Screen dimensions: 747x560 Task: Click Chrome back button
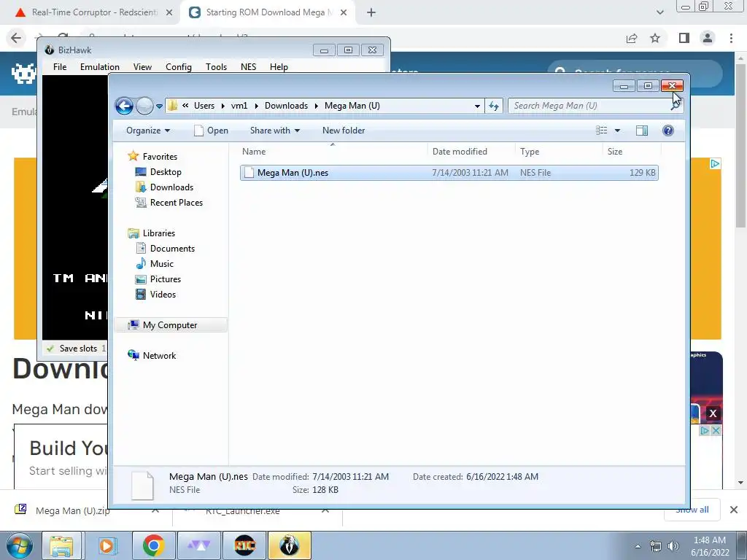pos(16,38)
